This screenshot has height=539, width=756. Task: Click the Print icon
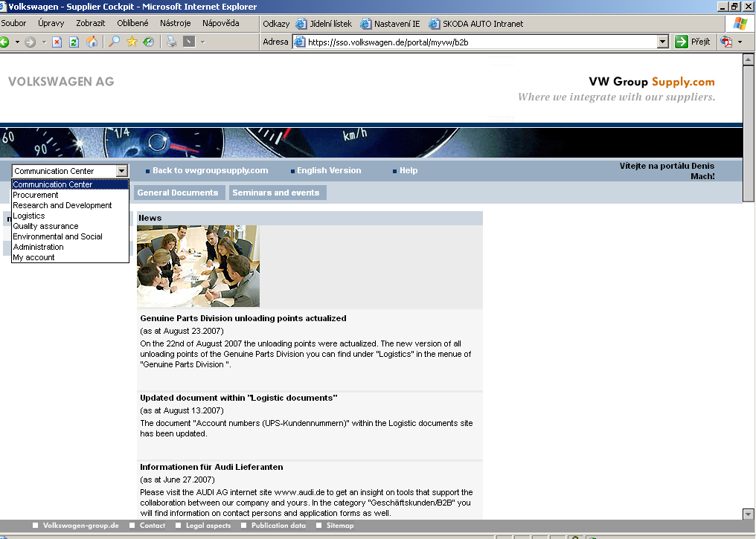(x=171, y=42)
